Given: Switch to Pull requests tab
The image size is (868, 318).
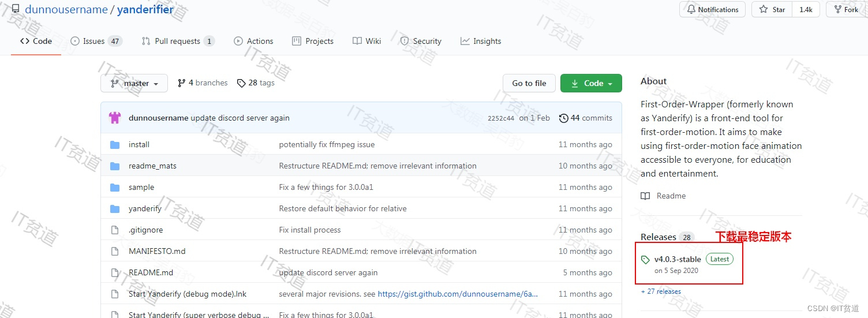Looking at the screenshot, I should 178,41.
